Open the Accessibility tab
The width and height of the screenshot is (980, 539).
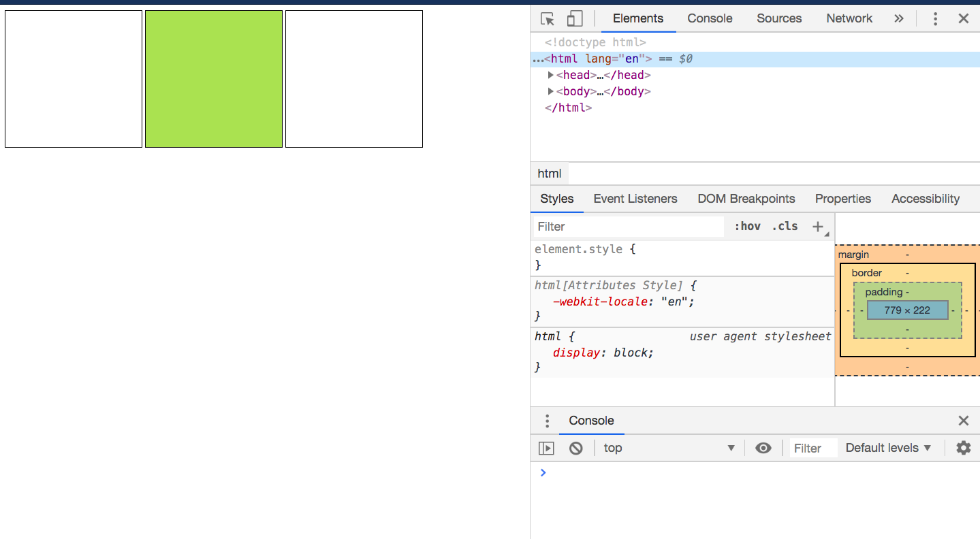tap(925, 199)
